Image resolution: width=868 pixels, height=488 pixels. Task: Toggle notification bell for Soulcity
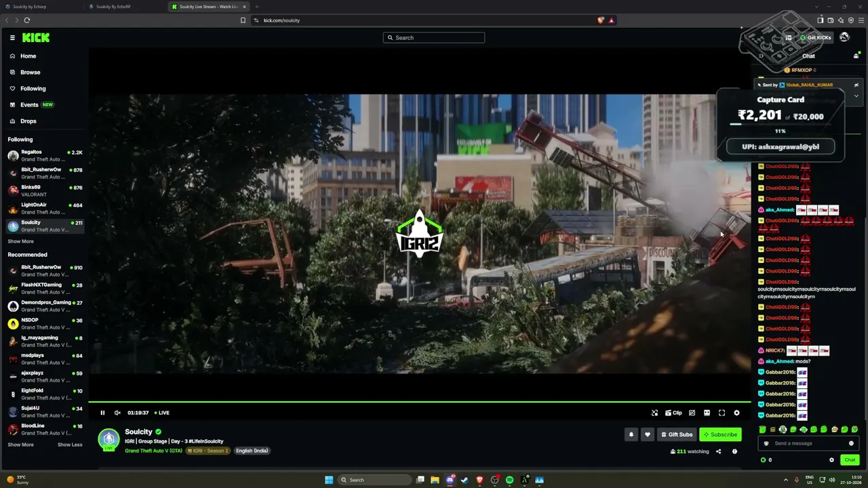coord(631,434)
